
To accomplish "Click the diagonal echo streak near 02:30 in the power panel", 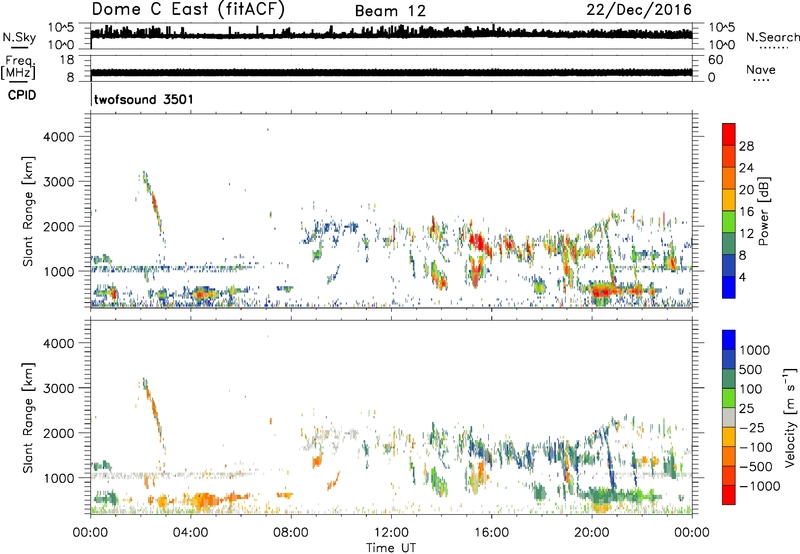I will pyautogui.click(x=154, y=203).
